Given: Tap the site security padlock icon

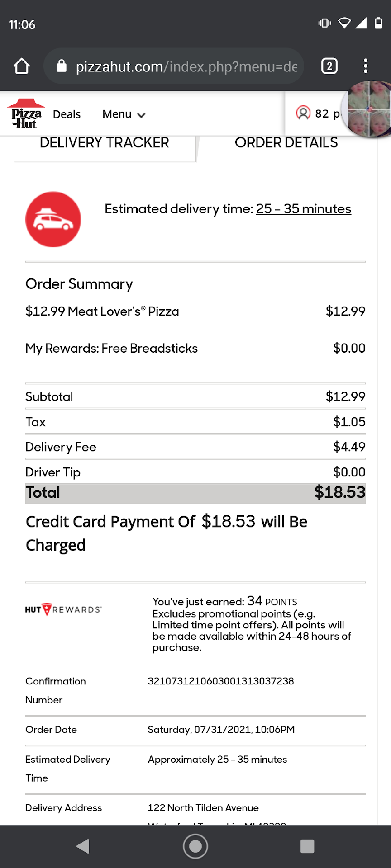Looking at the screenshot, I should coord(62,66).
